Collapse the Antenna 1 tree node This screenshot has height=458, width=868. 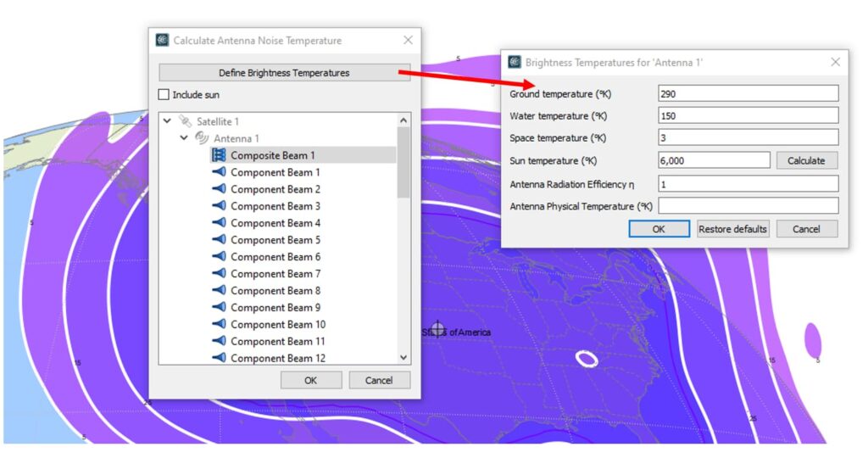[185, 138]
